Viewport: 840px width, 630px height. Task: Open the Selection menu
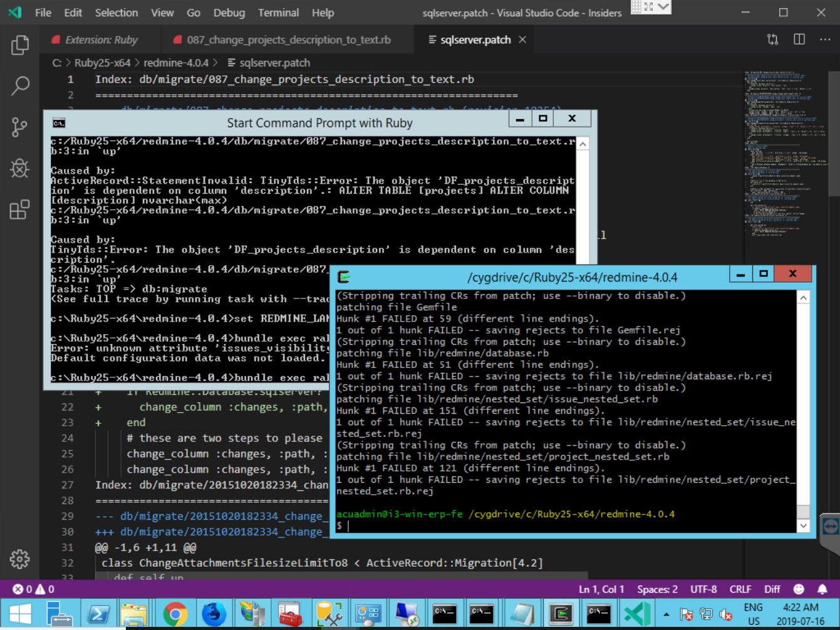117,13
